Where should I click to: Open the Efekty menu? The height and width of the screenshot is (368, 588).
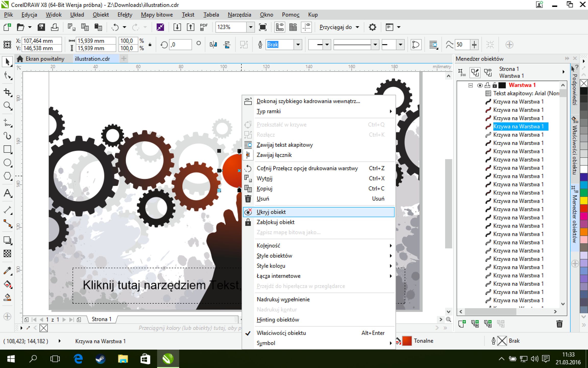125,15
